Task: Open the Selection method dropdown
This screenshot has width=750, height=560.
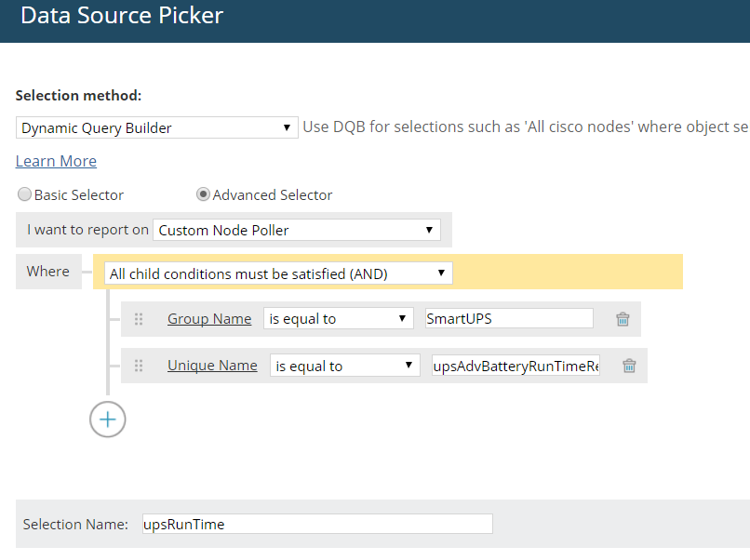Action: (157, 128)
